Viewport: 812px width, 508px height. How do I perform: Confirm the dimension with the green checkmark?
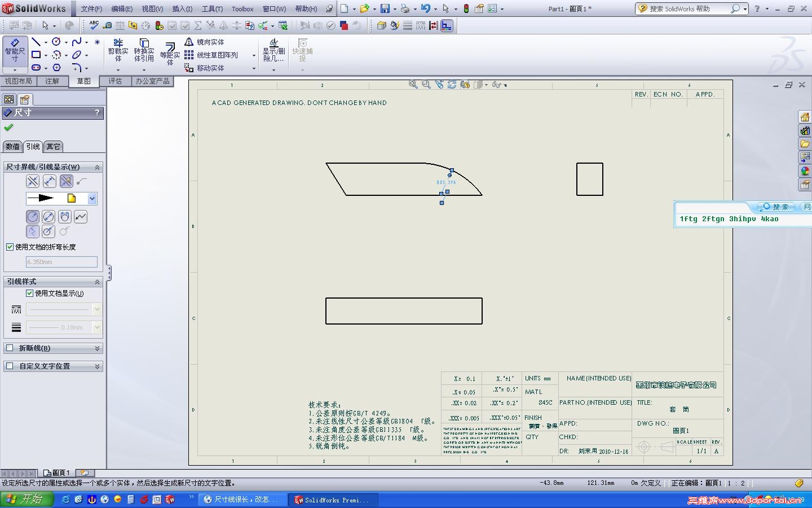click(8, 128)
